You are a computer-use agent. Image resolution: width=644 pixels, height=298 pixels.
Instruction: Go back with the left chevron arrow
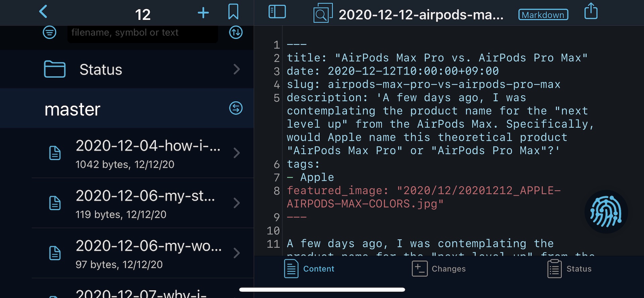tap(43, 12)
